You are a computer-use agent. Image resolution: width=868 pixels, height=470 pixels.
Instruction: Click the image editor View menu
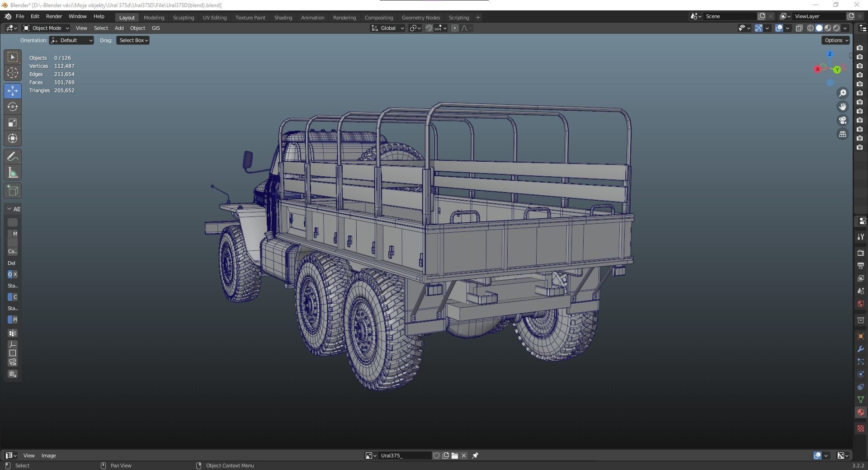(29, 456)
